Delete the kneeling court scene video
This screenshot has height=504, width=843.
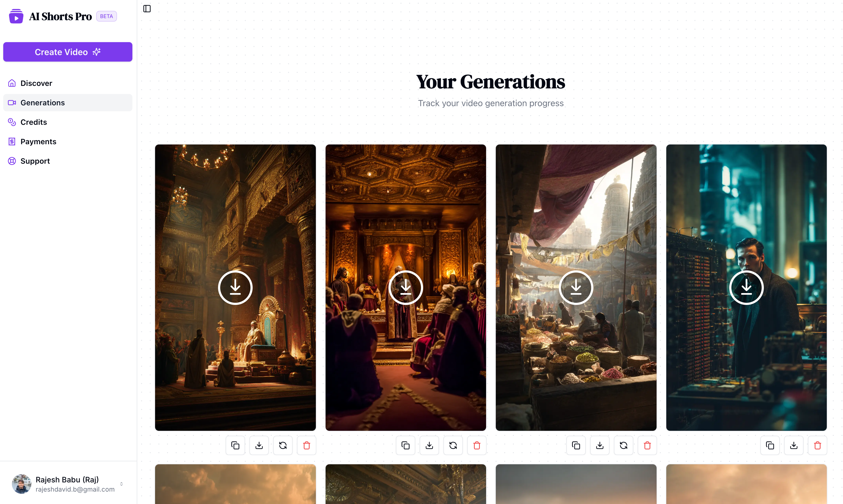click(477, 445)
